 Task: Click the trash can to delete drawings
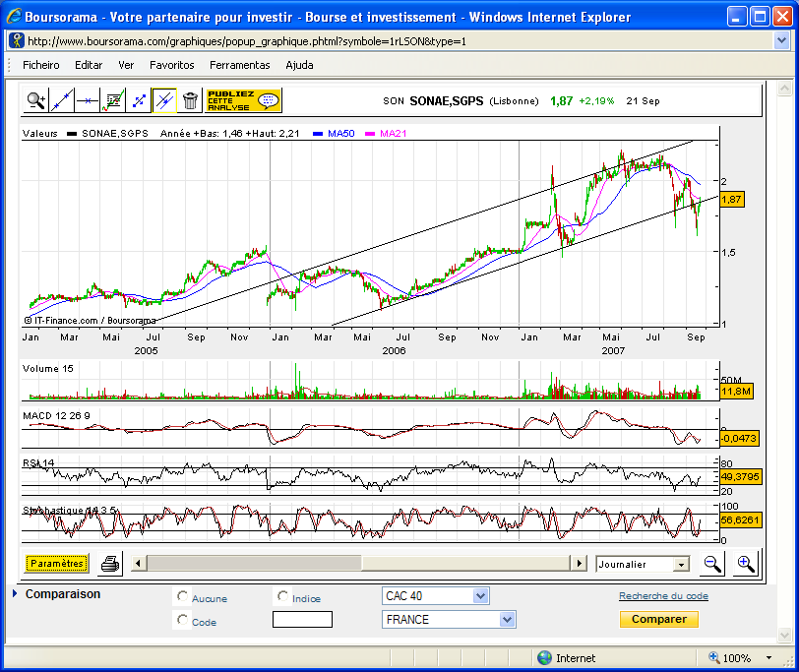190,99
